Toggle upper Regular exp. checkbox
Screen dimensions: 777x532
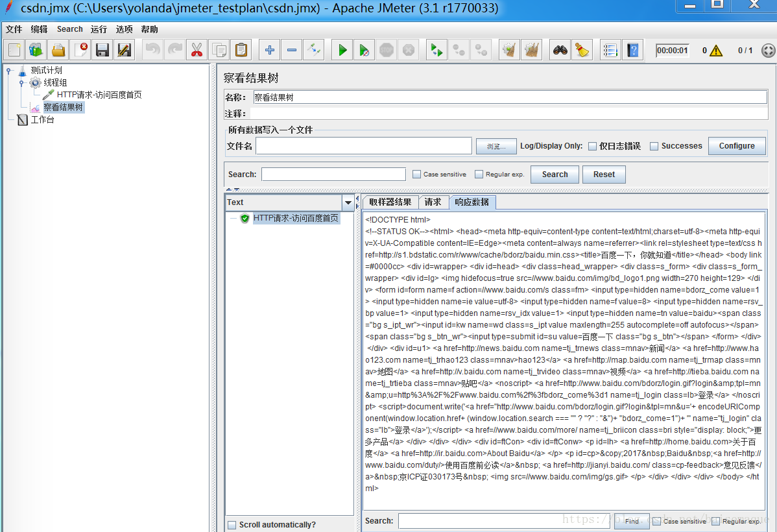[479, 175]
